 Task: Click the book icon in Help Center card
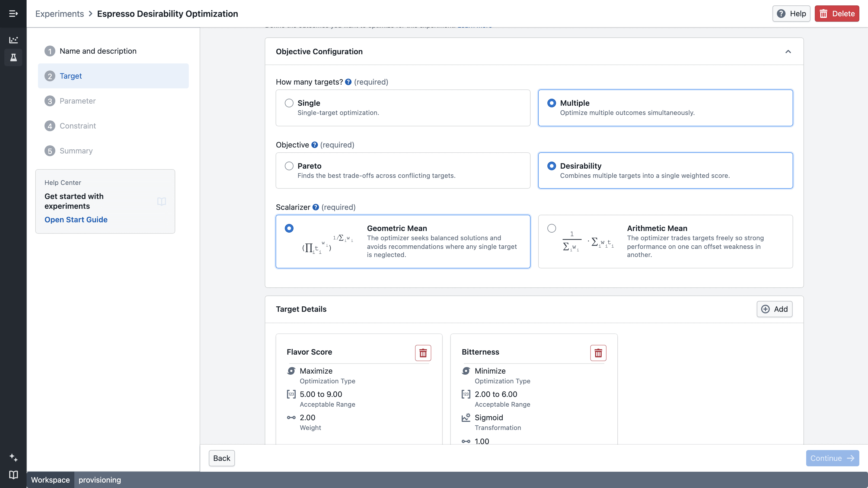(161, 201)
